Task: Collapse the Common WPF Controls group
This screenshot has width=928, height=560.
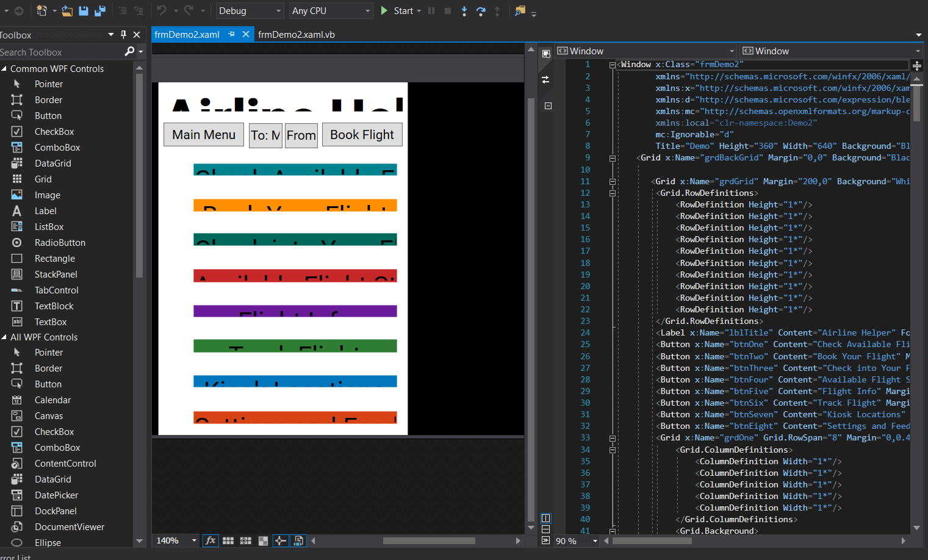Action: (x=4, y=69)
